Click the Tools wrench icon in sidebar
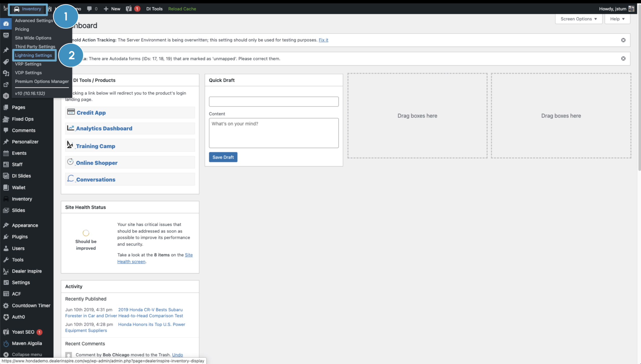The image size is (641, 364). (6, 260)
